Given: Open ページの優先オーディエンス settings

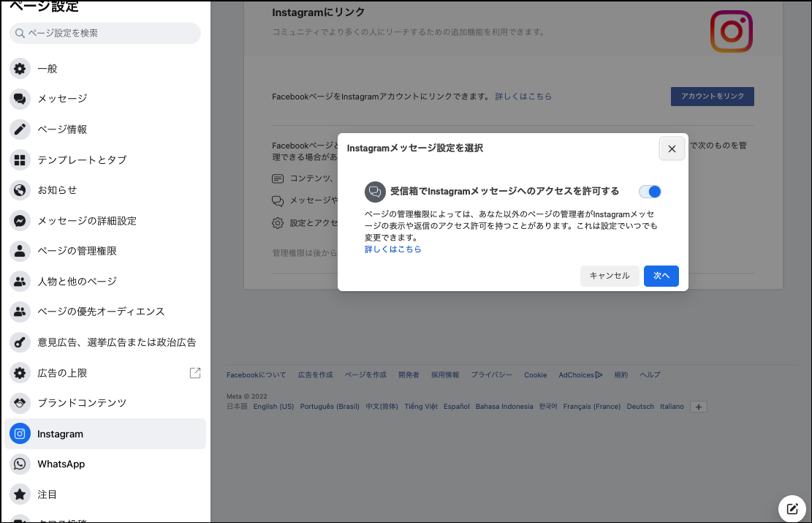Looking at the screenshot, I should (x=105, y=312).
